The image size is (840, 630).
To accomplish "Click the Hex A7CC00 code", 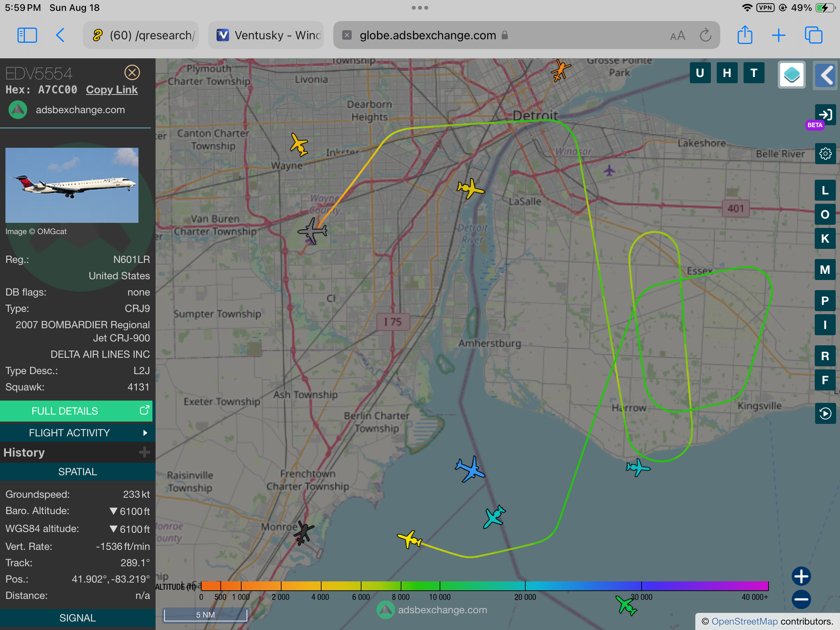I will pos(58,89).
